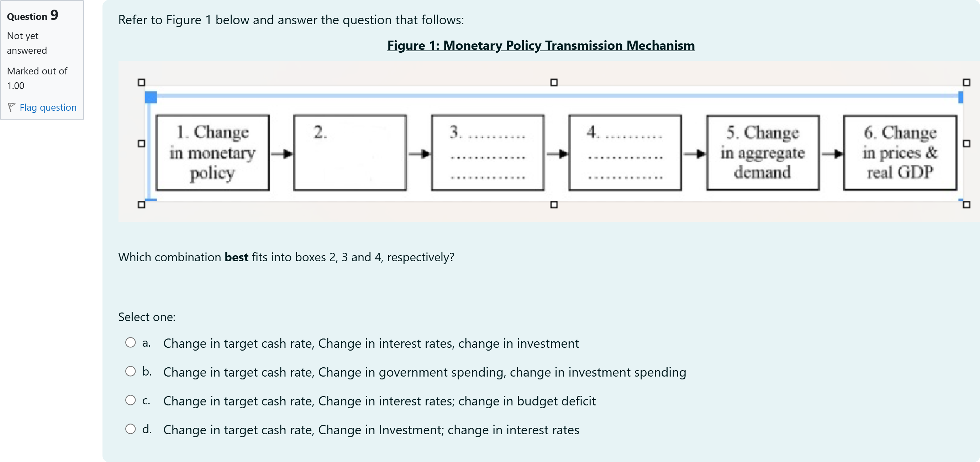Click the empty box numbered 2
Viewport: 980px width, 462px height.
tap(350, 153)
